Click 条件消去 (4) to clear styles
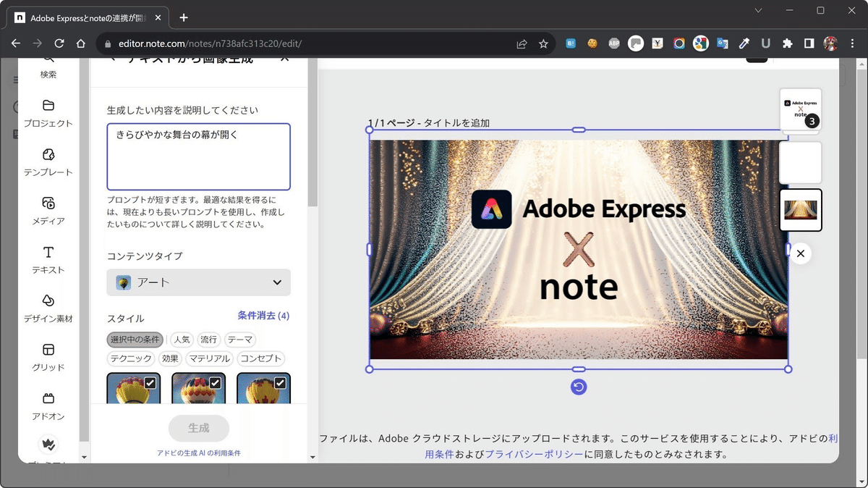 click(263, 316)
